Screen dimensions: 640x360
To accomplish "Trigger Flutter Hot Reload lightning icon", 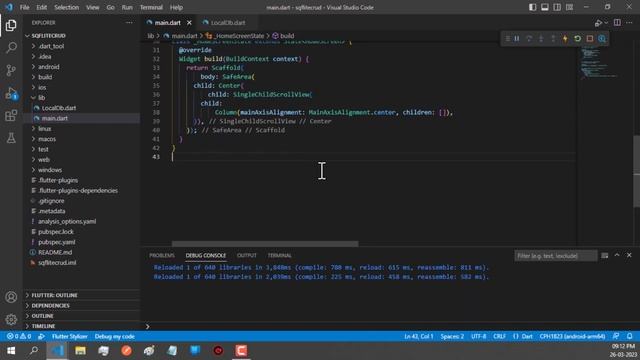I will [565, 39].
